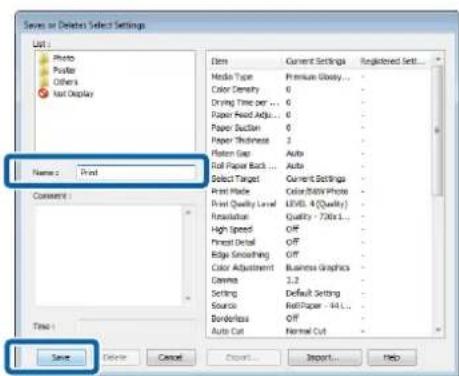This screenshot has height=376, width=459.
Task: Select the Paper Feed Adjust row
Action: coord(320,115)
